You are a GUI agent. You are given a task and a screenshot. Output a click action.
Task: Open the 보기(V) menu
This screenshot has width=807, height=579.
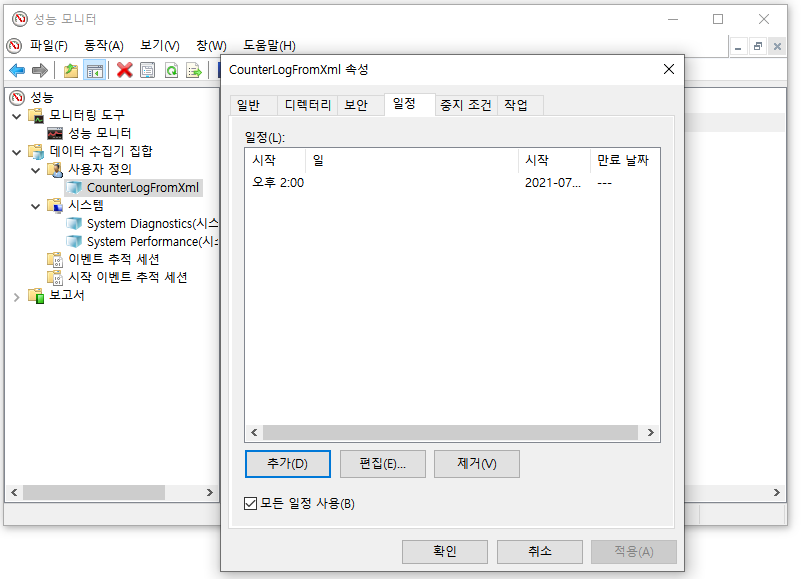(160, 46)
